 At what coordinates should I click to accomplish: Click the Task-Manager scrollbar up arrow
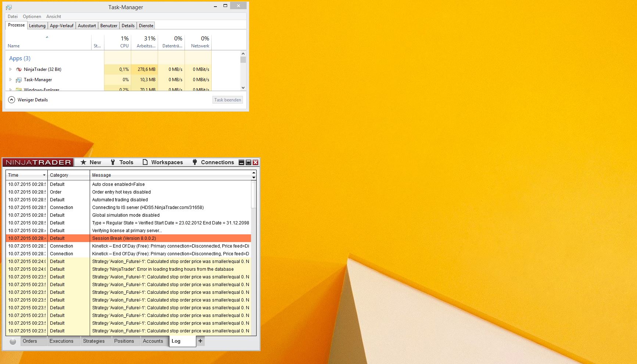pos(243,54)
